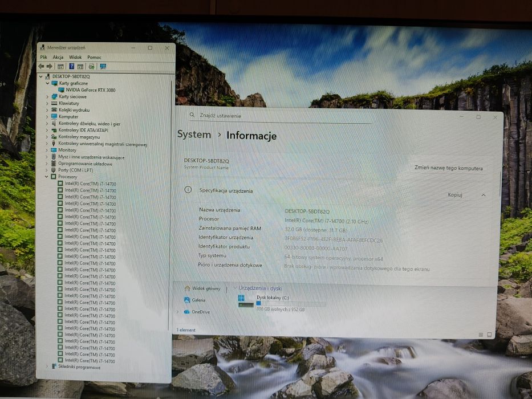Image resolution: width=532 pixels, height=399 pixels.
Task: Toggle the console tree toolbar icon
Action: pos(60,67)
